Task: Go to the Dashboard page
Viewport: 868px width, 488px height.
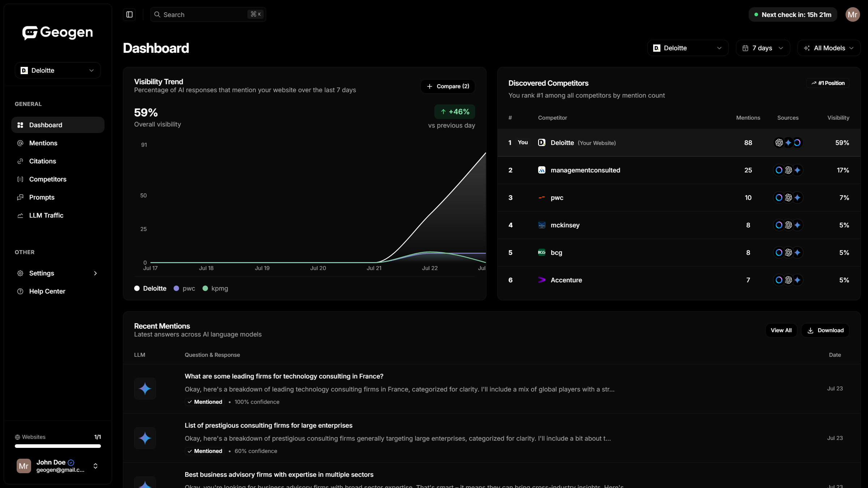Action: click(x=58, y=125)
